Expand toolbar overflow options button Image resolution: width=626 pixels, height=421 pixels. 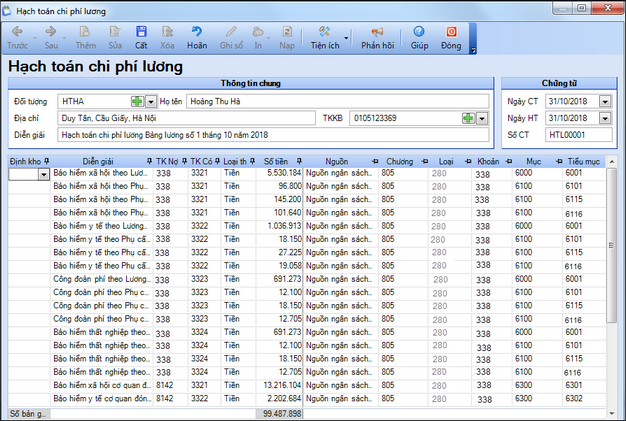click(x=473, y=50)
